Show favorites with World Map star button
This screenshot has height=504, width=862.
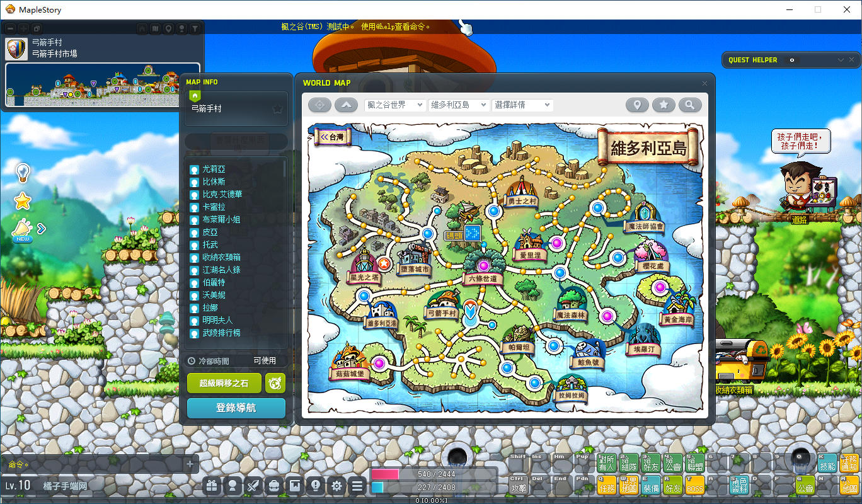click(664, 105)
